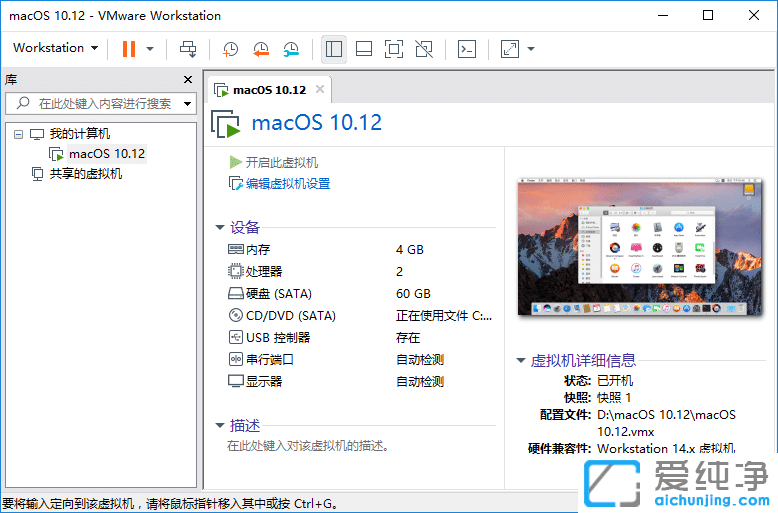Select the CD/DVD (SATA) device row
This screenshot has width=778, height=513.
(x=360, y=316)
